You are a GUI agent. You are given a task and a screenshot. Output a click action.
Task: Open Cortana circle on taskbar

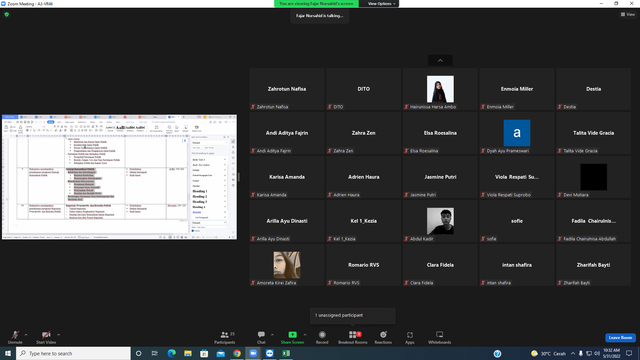tap(138, 353)
